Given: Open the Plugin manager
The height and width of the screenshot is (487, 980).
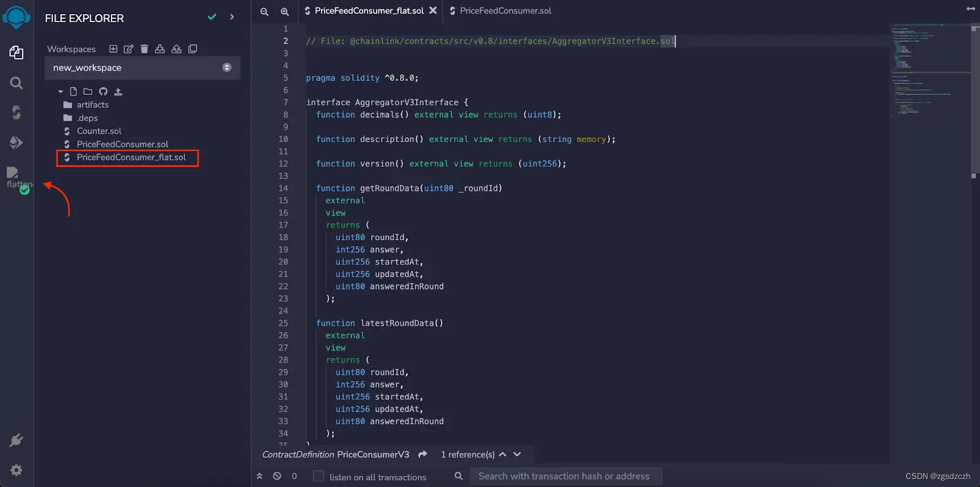Looking at the screenshot, I should click(17, 440).
